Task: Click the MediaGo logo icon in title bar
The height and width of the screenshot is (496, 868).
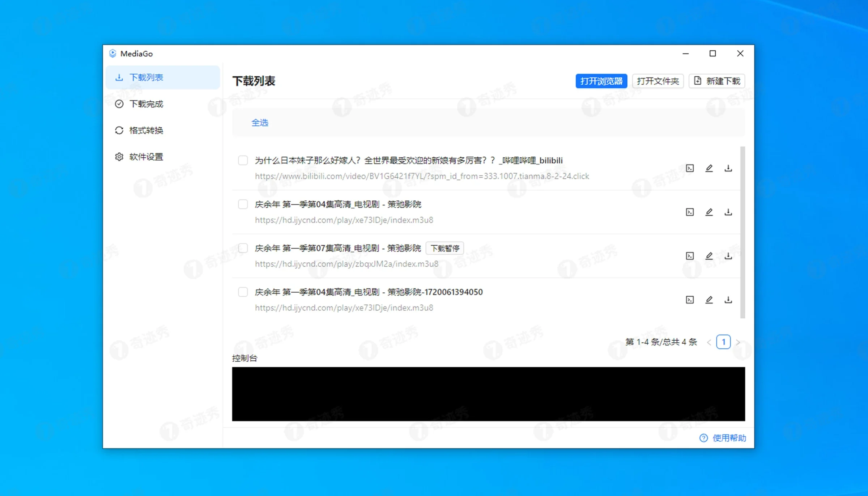Action: point(113,53)
